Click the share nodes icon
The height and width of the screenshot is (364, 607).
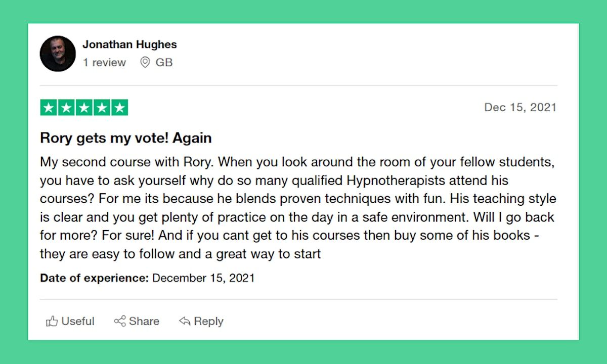120,322
